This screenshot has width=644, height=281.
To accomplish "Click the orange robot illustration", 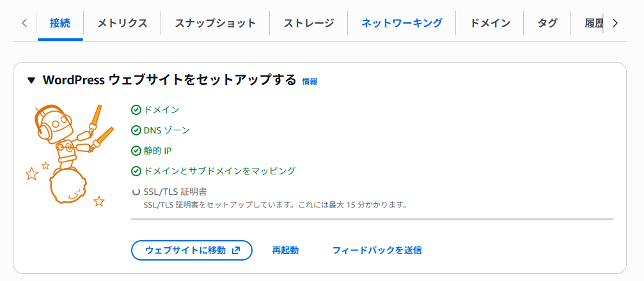I will point(69,155).
